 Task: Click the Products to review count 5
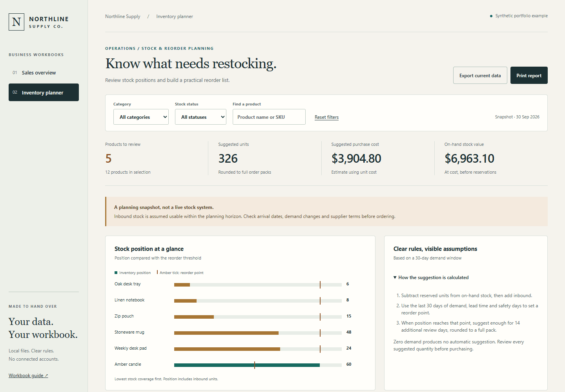click(x=108, y=158)
